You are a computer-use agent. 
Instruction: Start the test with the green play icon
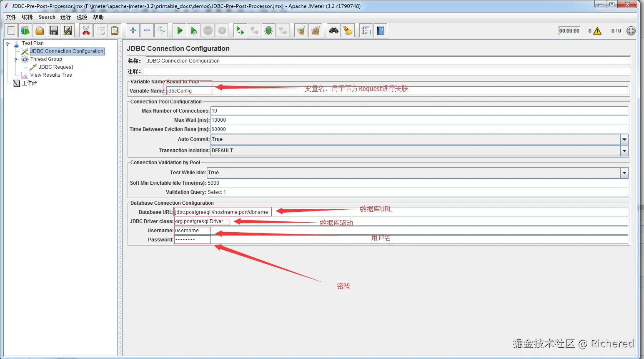180,30
